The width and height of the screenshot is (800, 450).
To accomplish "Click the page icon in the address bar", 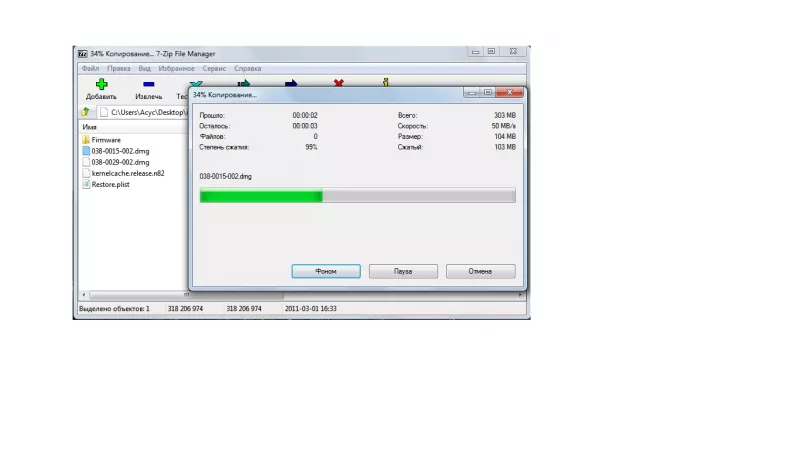I will [104, 112].
